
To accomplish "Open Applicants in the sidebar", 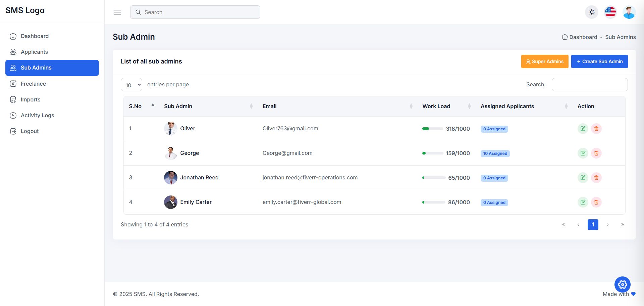I will coord(34,52).
